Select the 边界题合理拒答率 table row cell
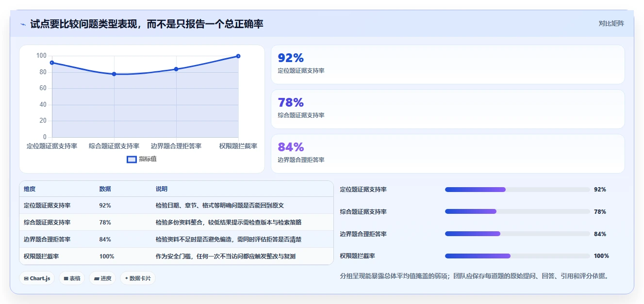 click(47, 239)
